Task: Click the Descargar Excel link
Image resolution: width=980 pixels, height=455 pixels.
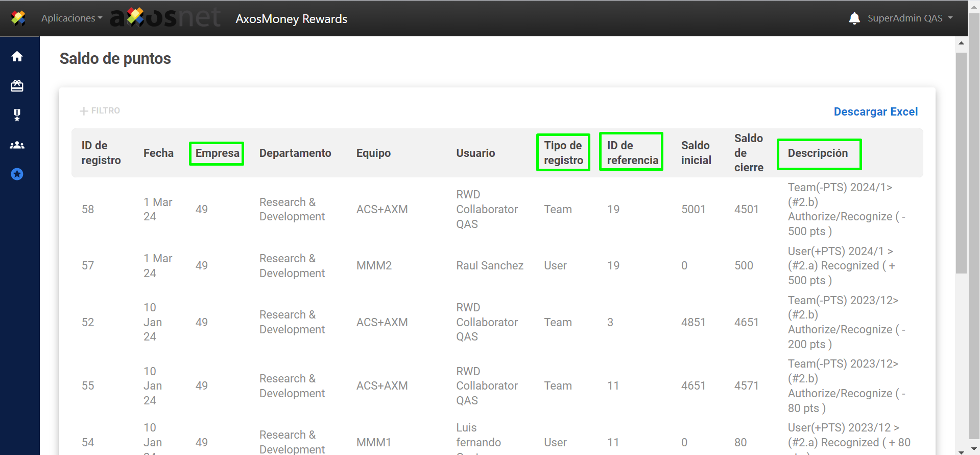Action: (875, 111)
